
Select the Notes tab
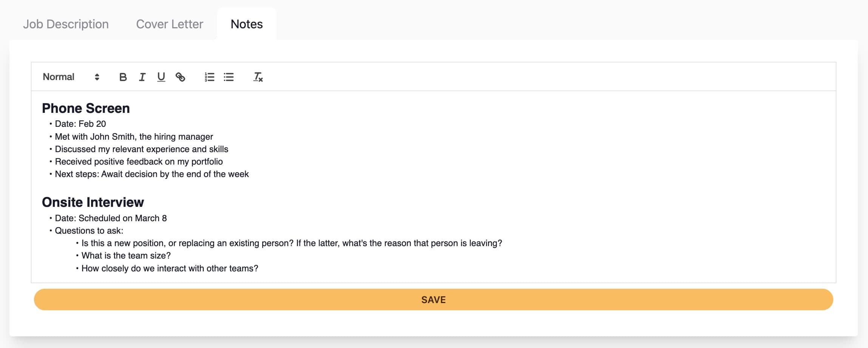click(247, 24)
